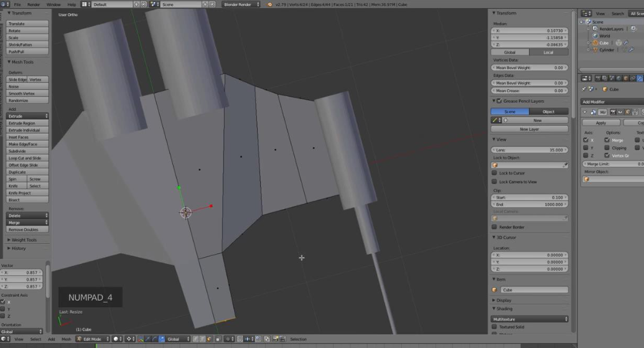Click the limit selection to visible icon
Viewport: 644px width, 348px height.
click(x=218, y=339)
